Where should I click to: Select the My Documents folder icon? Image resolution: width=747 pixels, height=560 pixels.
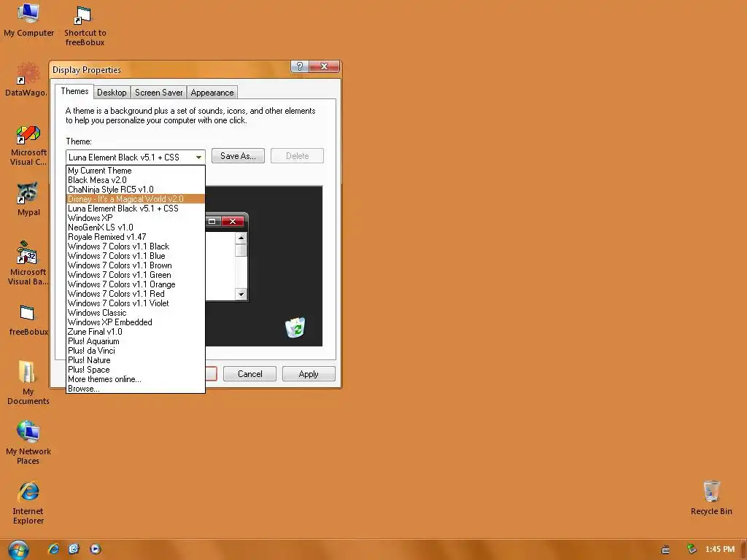click(x=28, y=383)
